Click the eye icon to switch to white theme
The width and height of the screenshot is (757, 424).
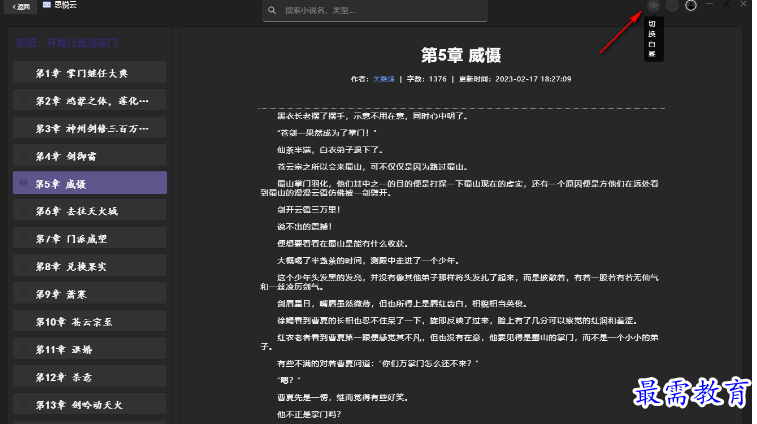pos(653,5)
